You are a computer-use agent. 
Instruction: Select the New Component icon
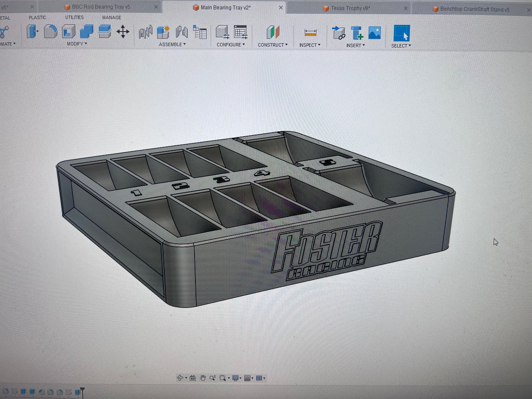click(163, 32)
